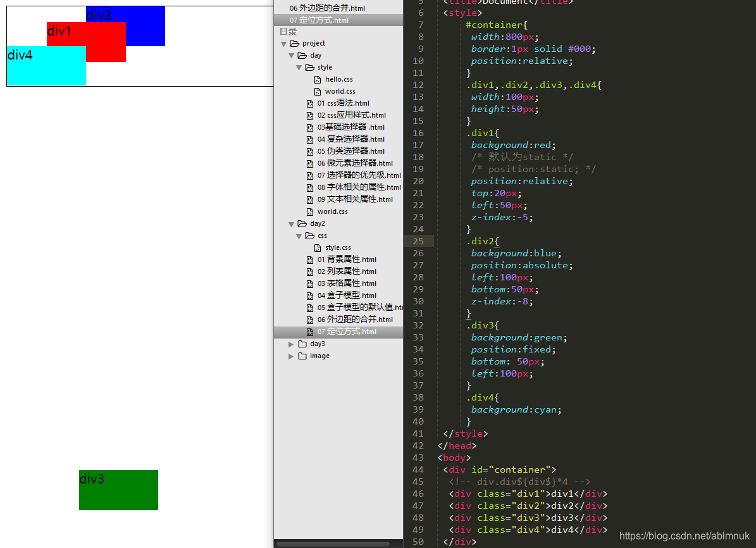The width and height of the screenshot is (756, 548).
Task: Place cursor on position:fixed line
Action: tap(514, 350)
